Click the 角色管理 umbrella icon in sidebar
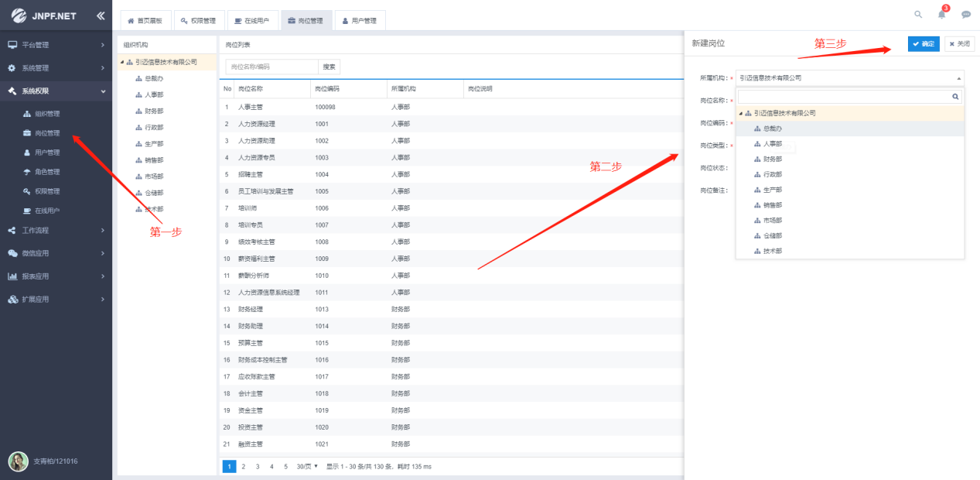 28,172
